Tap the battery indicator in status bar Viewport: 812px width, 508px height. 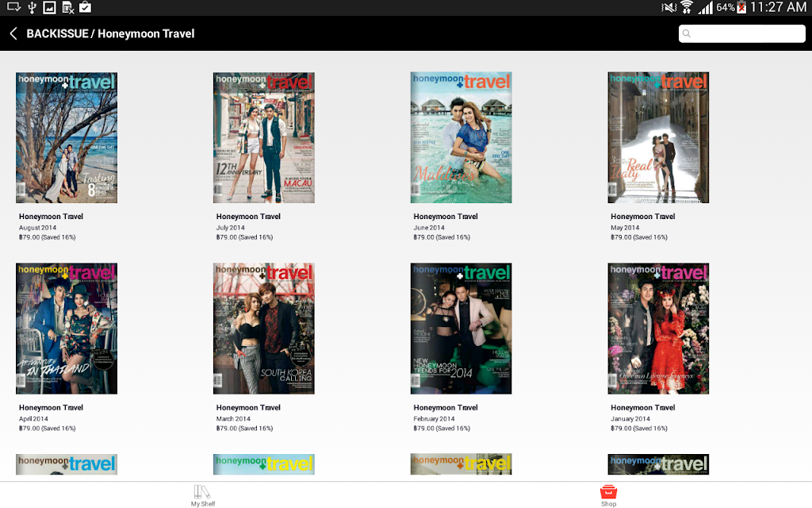coord(741,7)
